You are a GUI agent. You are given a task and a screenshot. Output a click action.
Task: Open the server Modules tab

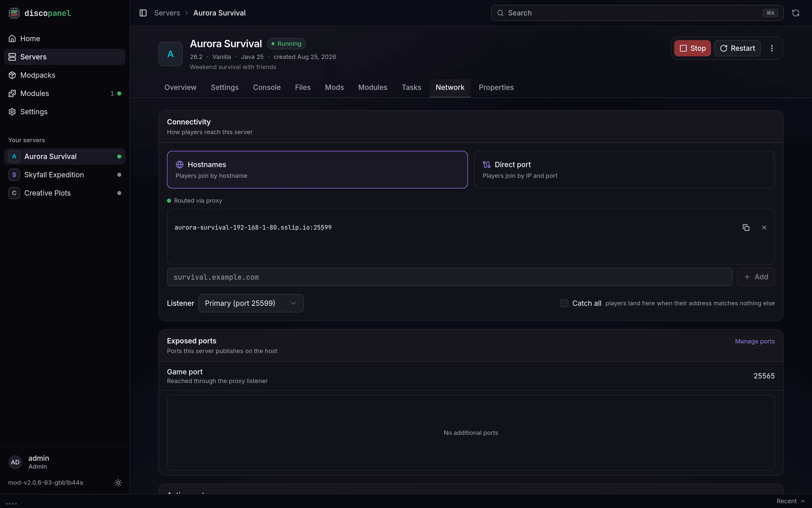pyautogui.click(x=373, y=87)
